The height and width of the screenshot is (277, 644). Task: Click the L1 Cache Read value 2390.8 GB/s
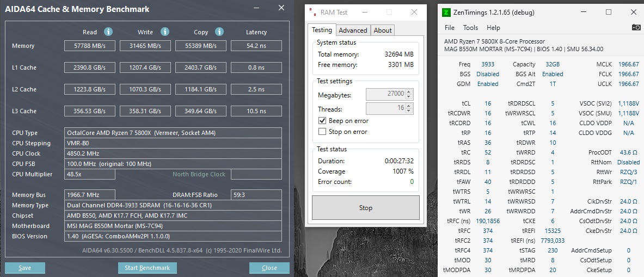click(x=90, y=67)
